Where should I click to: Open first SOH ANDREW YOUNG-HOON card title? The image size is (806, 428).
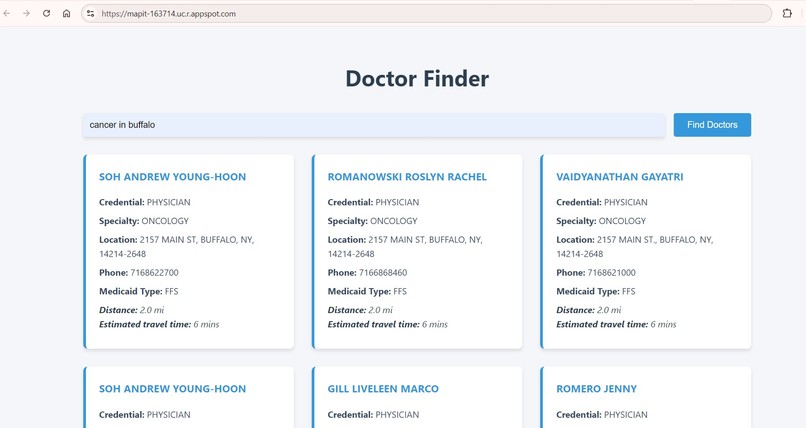173,177
